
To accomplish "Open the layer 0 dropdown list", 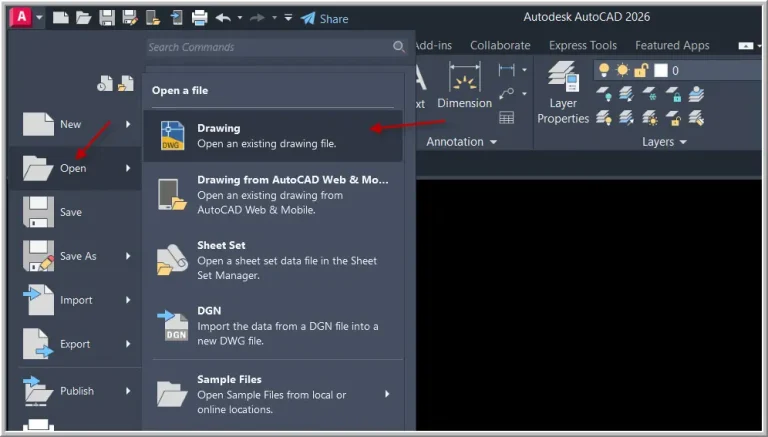I will tap(680, 71).
